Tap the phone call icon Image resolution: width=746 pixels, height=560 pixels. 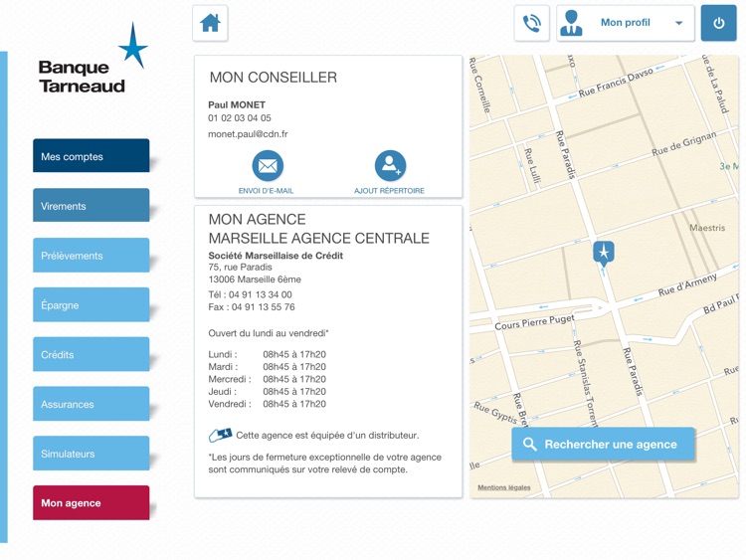click(531, 23)
